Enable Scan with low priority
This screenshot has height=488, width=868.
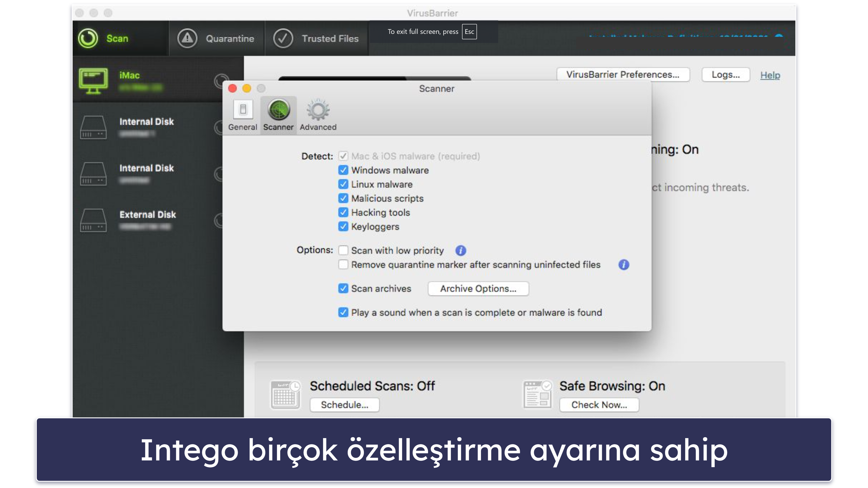(343, 251)
